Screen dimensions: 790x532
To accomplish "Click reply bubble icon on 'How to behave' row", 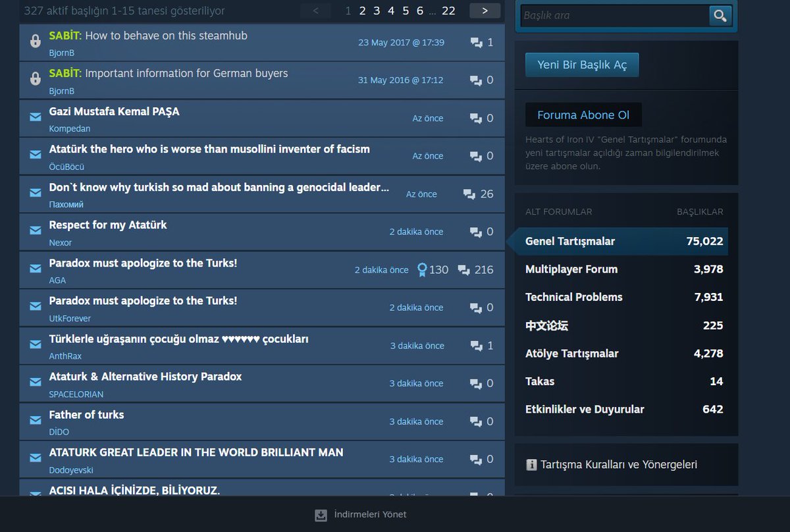I will [477, 43].
